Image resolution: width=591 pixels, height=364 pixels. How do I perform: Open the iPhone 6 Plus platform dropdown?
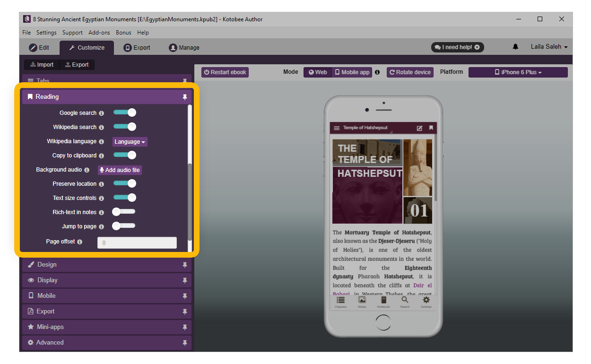(x=518, y=72)
